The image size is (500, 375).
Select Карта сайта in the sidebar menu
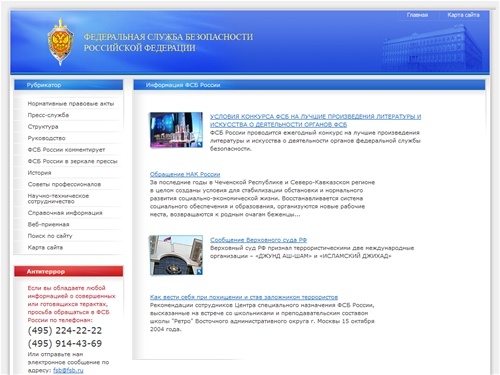[x=45, y=247]
